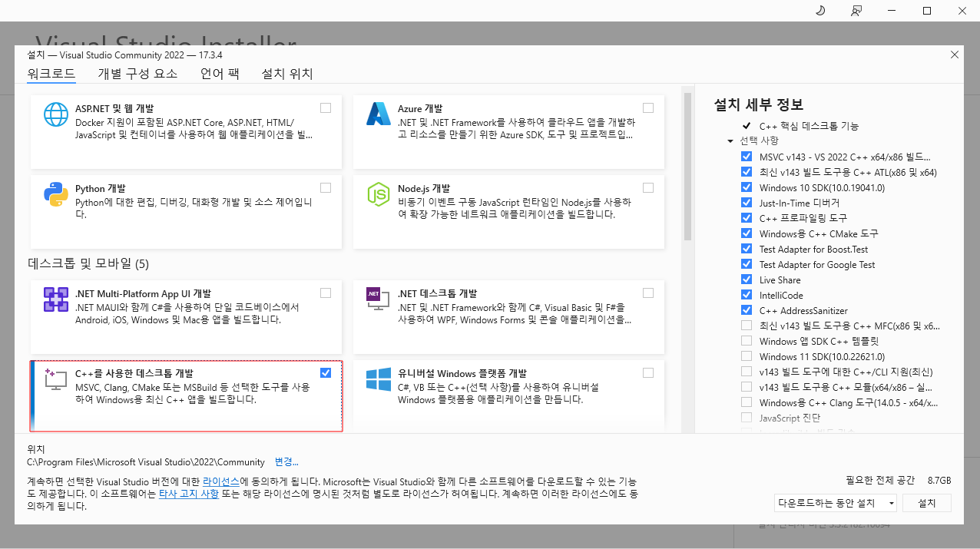
Task: Close the installation dialog with X
Action: coord(955,55)
